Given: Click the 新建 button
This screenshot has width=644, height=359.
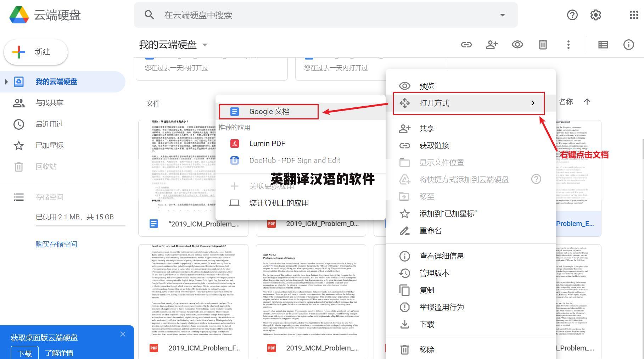Looking at the screenshot, I should [36, 52].
